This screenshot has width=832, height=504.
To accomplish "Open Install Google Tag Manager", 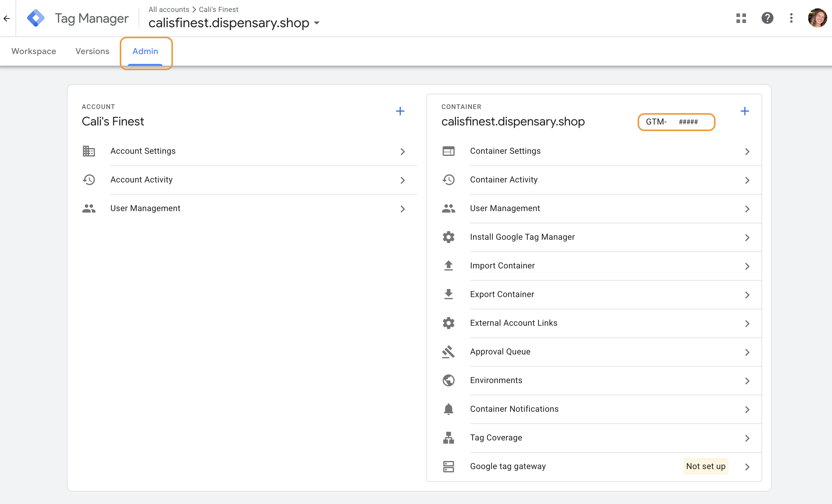I will click(x=522, y=237).
